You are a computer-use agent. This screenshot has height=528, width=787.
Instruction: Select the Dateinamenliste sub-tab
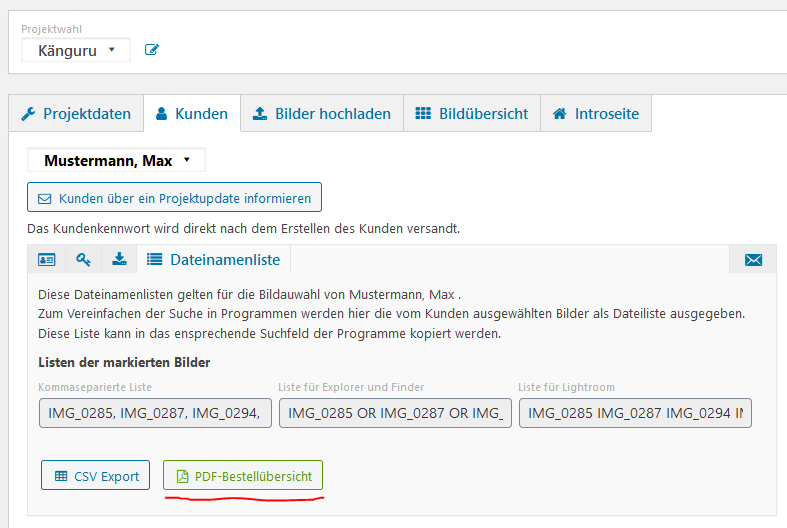(x=213, y=260)
